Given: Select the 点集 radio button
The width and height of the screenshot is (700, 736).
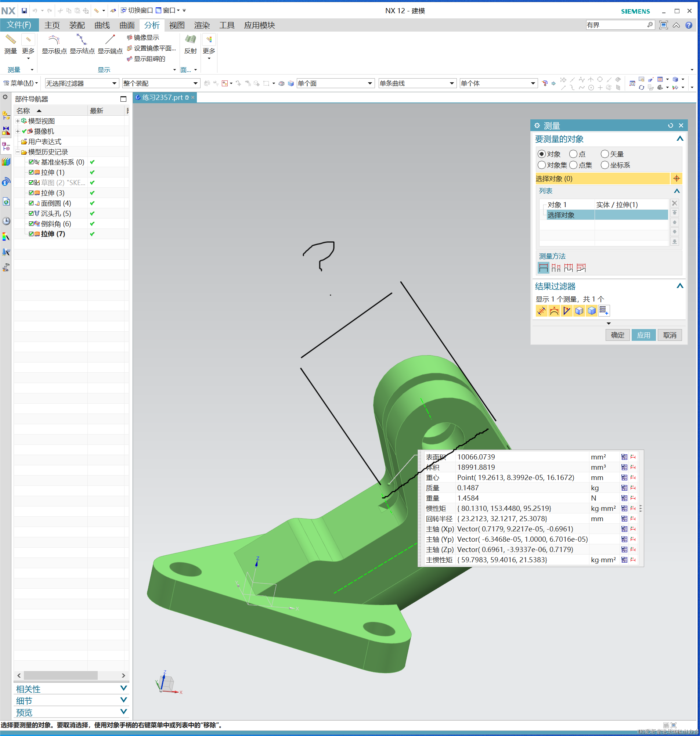Looking at the screenshot, I should pos(573,165).
